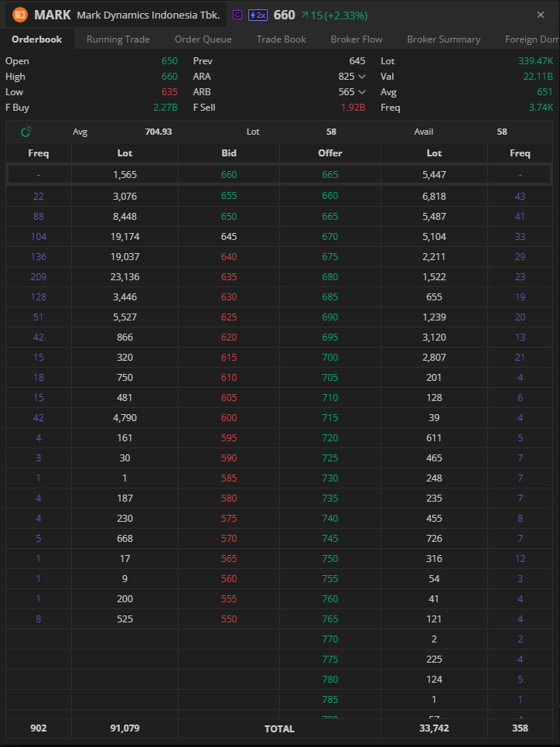Select offer price 750
This screenshot has height=747, width=560.
click(330, 558)
